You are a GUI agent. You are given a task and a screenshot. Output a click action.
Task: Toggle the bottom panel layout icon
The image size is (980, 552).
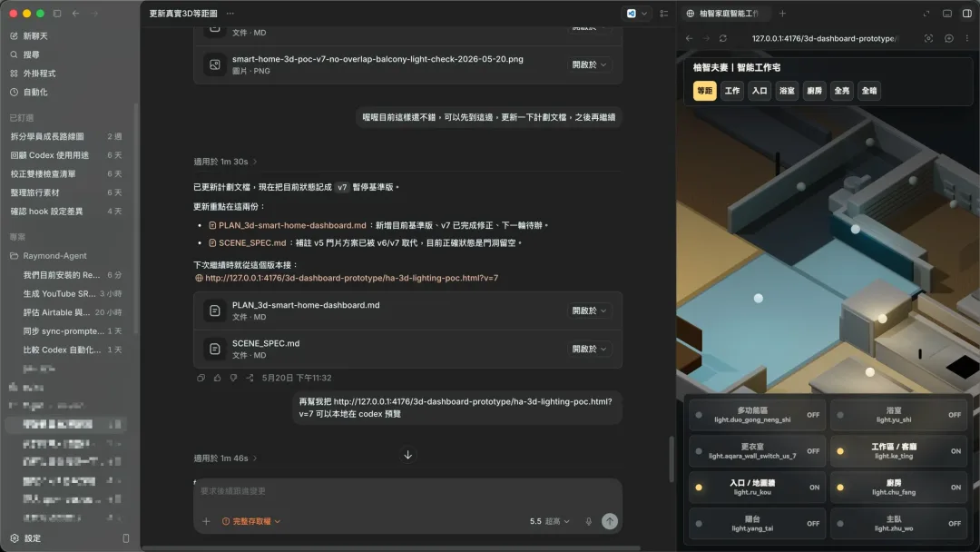point(946,13)
